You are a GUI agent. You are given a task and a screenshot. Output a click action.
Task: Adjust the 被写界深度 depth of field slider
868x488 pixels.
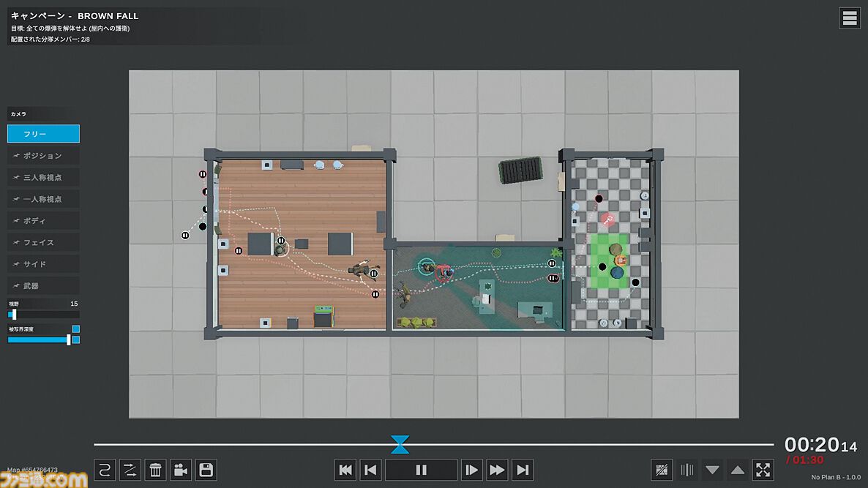pyautogui.click(x=39, y=339)
